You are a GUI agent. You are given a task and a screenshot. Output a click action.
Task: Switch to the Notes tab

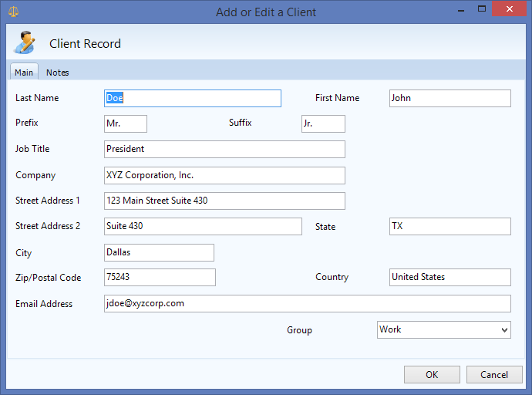coord(57,73)
